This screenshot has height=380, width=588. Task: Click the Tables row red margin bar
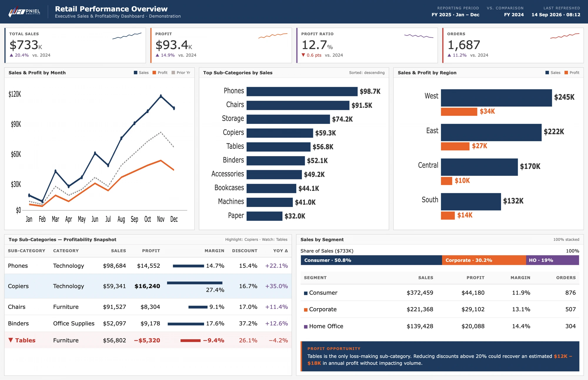pyautogui.click(x=191, y=341)
